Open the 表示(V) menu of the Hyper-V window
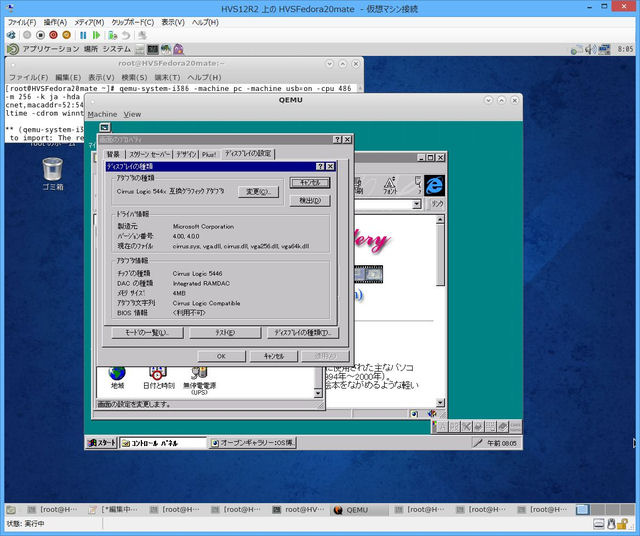This screenshot has width=640, height=536. (x=173, y=22)
